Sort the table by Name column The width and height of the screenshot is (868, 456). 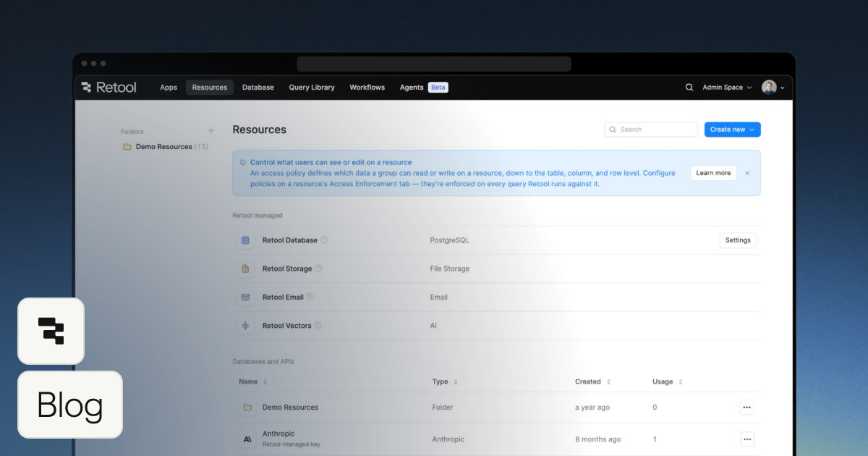point(253,381)
